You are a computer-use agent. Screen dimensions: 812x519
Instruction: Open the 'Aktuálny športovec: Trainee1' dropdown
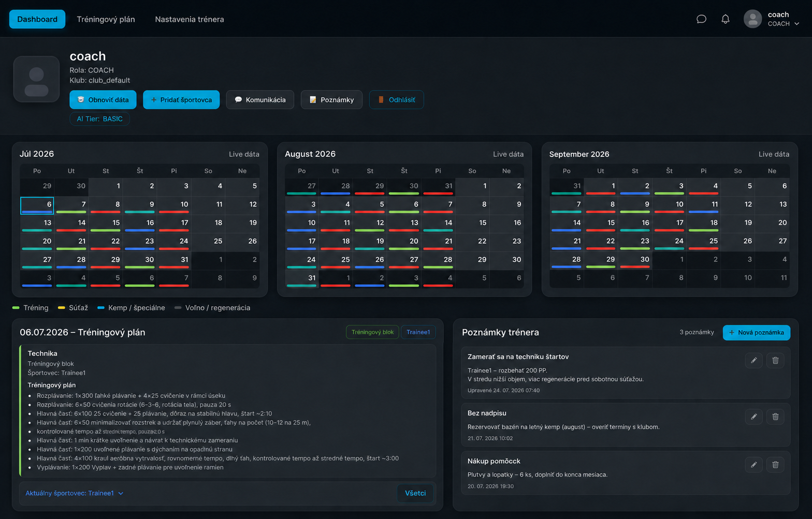pyautogui.click(x=75, y=493)
